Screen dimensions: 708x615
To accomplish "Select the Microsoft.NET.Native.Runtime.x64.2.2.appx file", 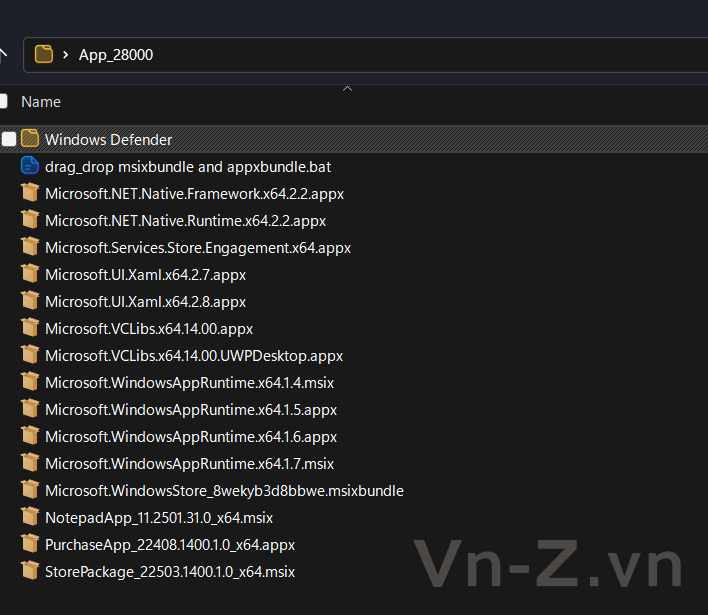I will point(185,220).
